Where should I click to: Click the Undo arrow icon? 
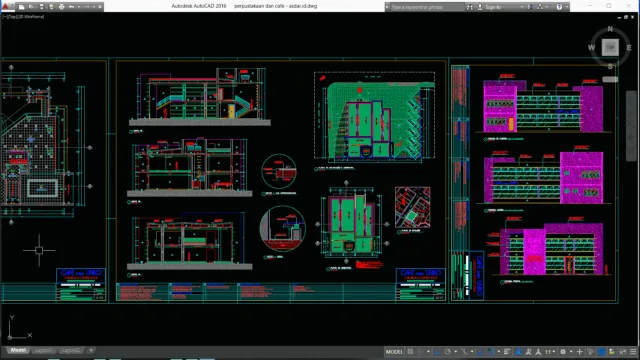tap(71, 7)
